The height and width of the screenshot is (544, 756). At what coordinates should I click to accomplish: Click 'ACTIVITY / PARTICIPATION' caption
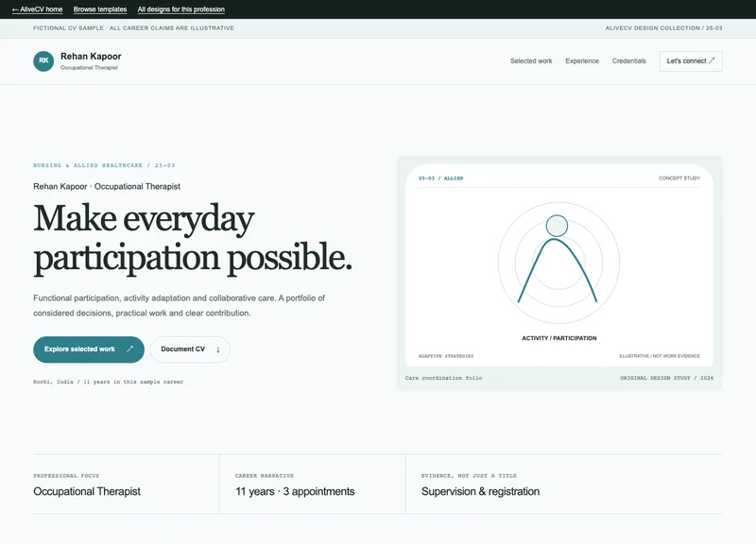(558, 338)
